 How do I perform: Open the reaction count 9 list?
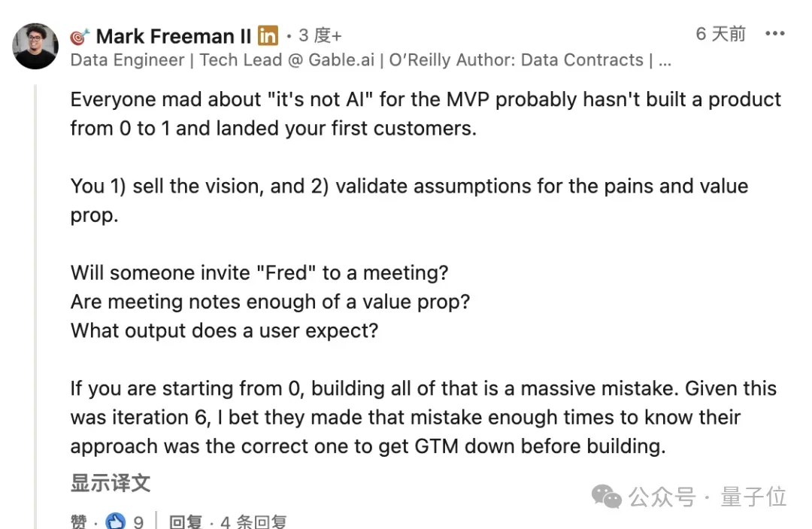pyautogui.click(x=138, y=521)
